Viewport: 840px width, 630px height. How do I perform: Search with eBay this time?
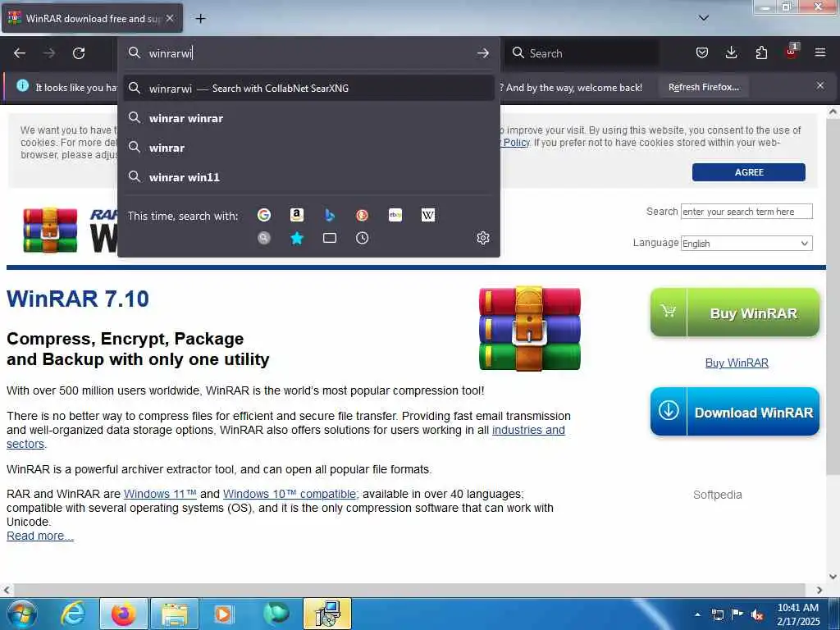point(395,215)
